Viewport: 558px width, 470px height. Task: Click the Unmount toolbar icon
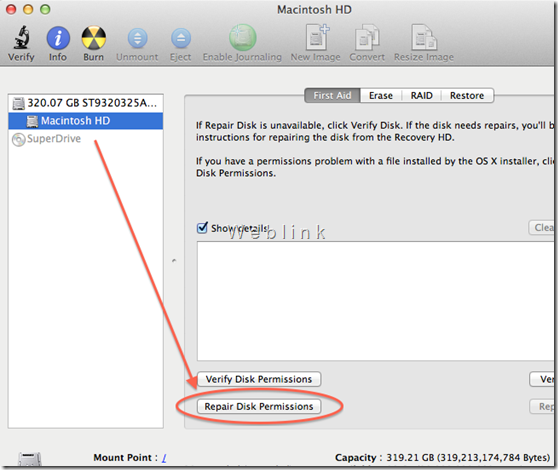coord(137,38)
